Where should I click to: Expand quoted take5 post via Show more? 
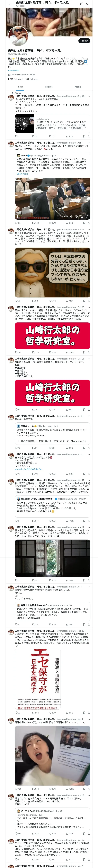pos(22,174)
